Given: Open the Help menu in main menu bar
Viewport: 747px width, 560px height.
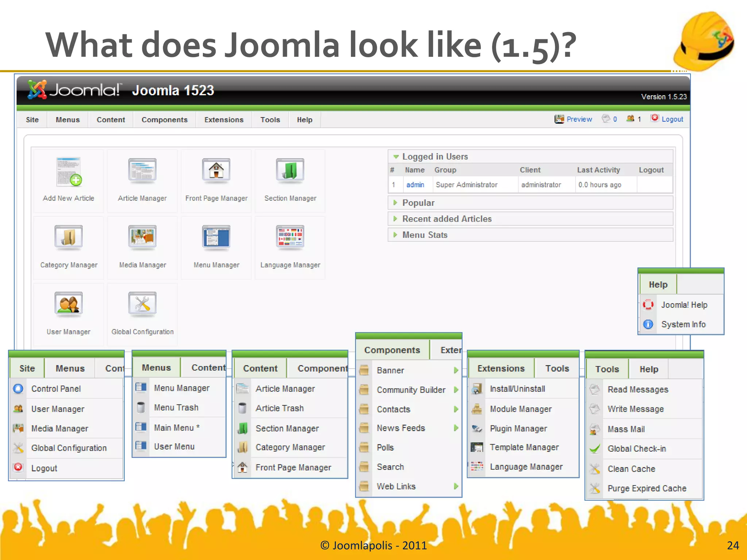Looking at the screenshot, I should (305, 120).
